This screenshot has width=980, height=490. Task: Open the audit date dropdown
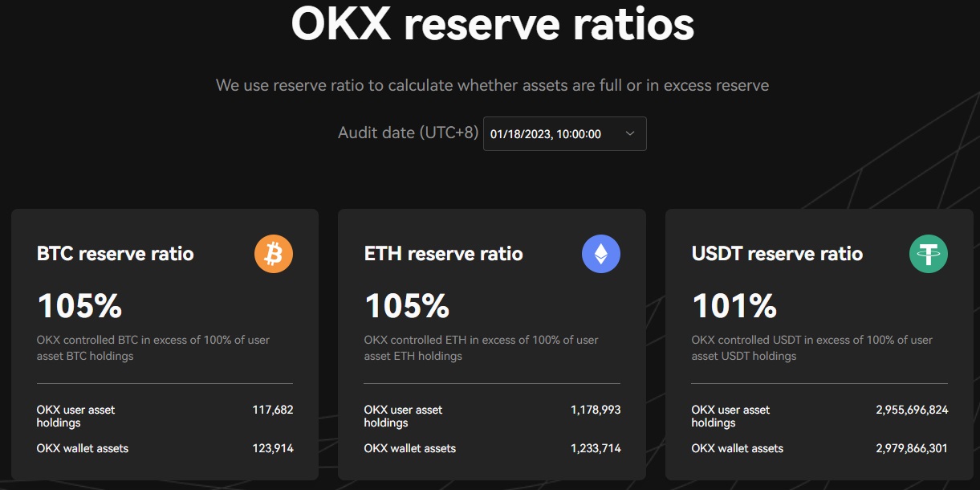pos(564,134)
